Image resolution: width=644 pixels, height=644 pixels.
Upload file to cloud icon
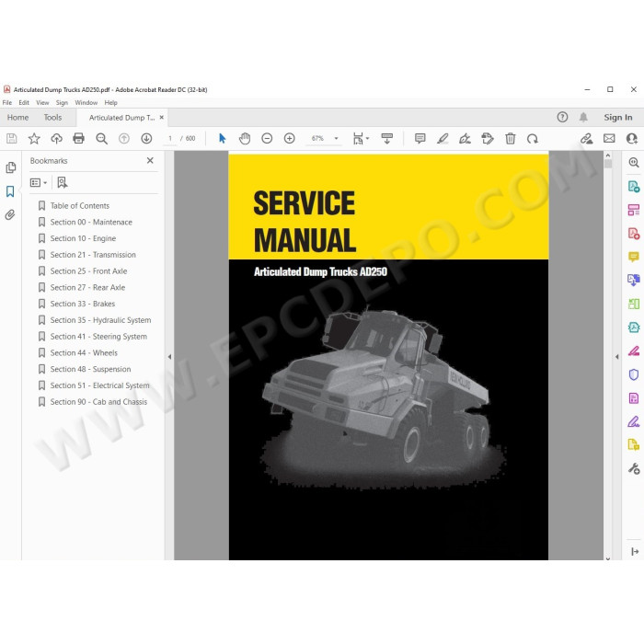coord(56,139)
